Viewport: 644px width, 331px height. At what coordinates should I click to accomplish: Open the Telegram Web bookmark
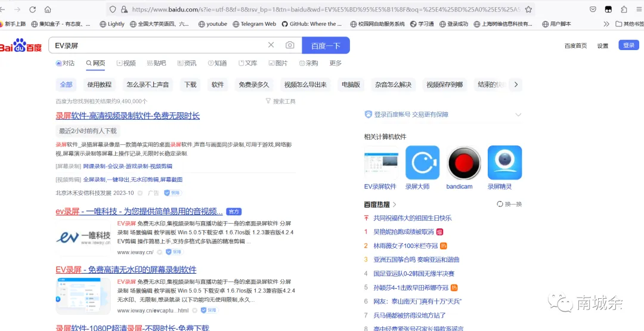(x=254, y=24)
